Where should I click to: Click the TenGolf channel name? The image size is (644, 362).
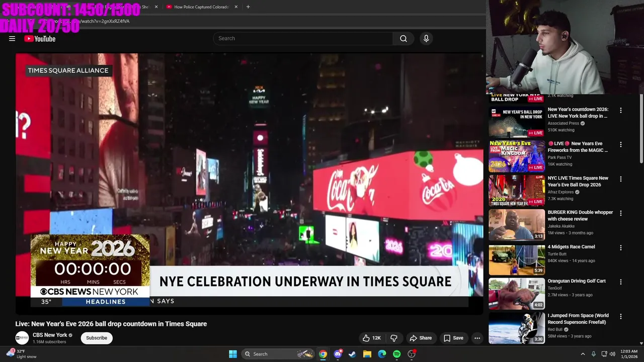coord(555,288)
